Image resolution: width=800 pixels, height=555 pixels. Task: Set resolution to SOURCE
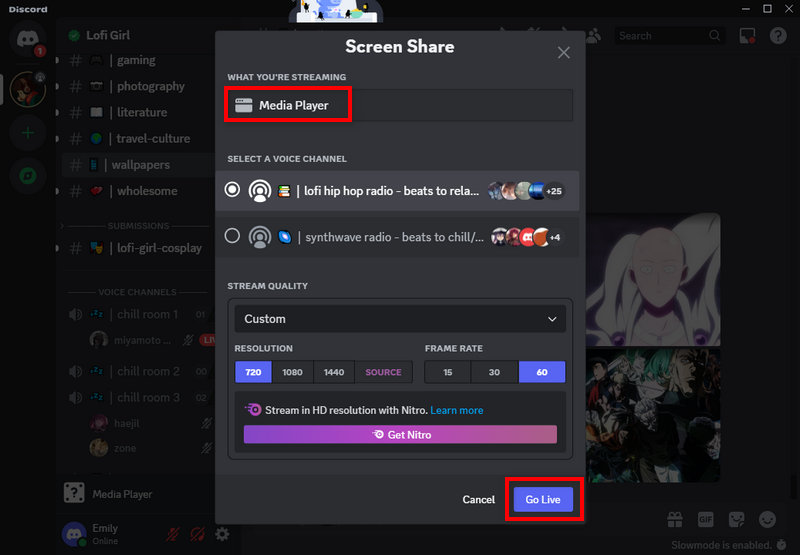(x=383, y=372)
